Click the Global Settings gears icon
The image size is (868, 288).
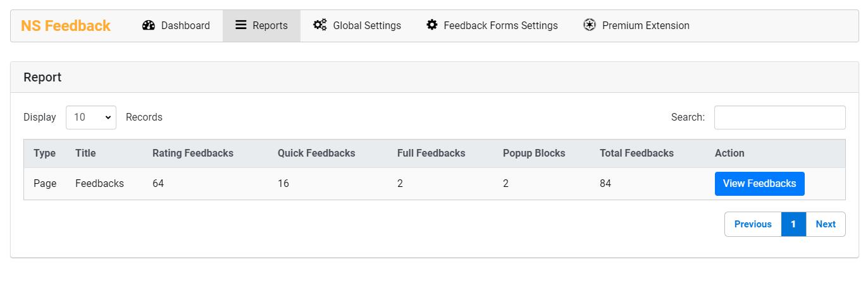(x=320, y=25)
